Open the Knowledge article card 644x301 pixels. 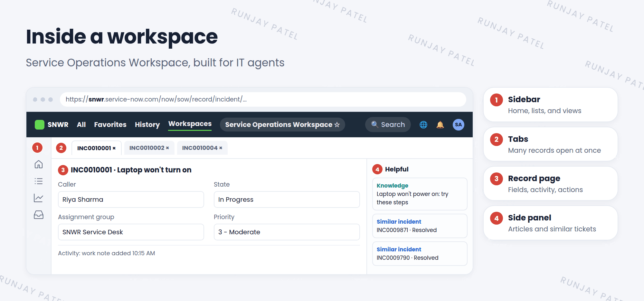[x=420, y=194]
